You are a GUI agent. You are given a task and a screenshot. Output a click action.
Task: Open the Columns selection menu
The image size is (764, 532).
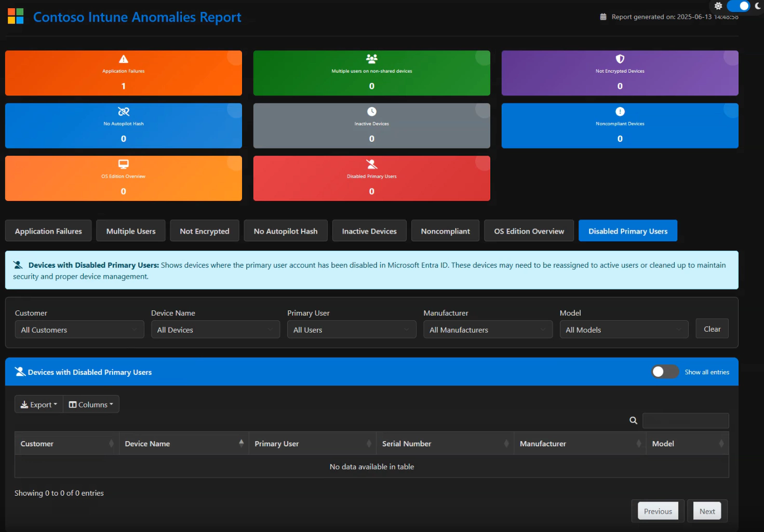[91, 404]
